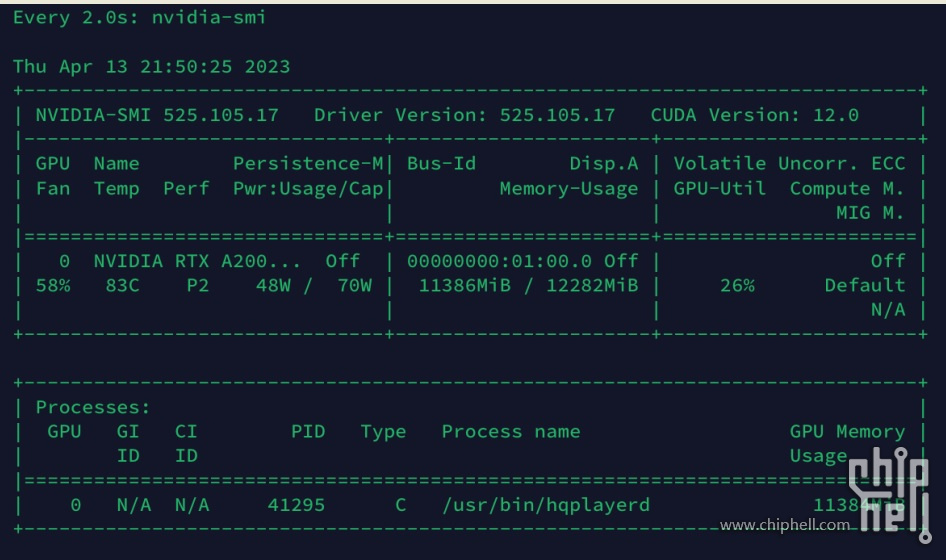Click the process id '41295'
Screen dimensions: 946x560
296,504
